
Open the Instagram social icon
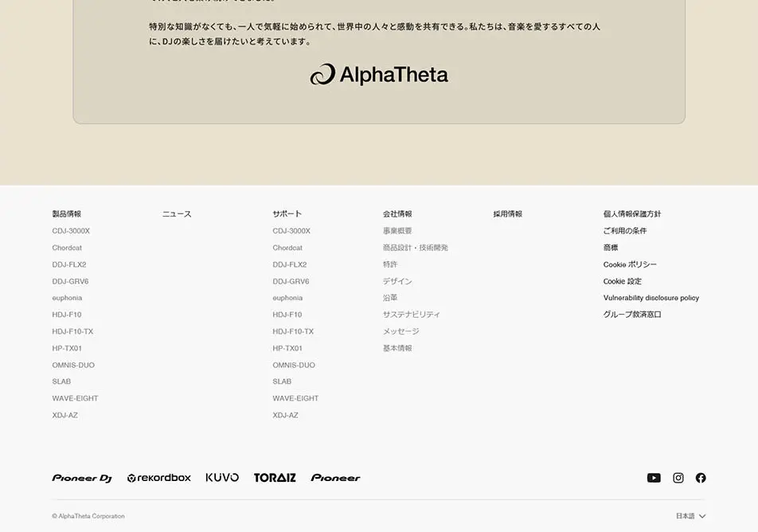tap(678, 478)
